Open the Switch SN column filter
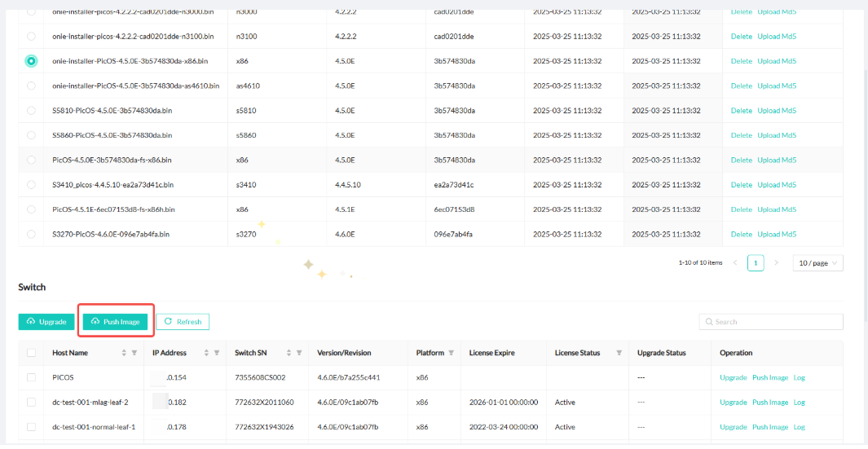The height and width of the screenshot is (449, 868). [299, 353]
